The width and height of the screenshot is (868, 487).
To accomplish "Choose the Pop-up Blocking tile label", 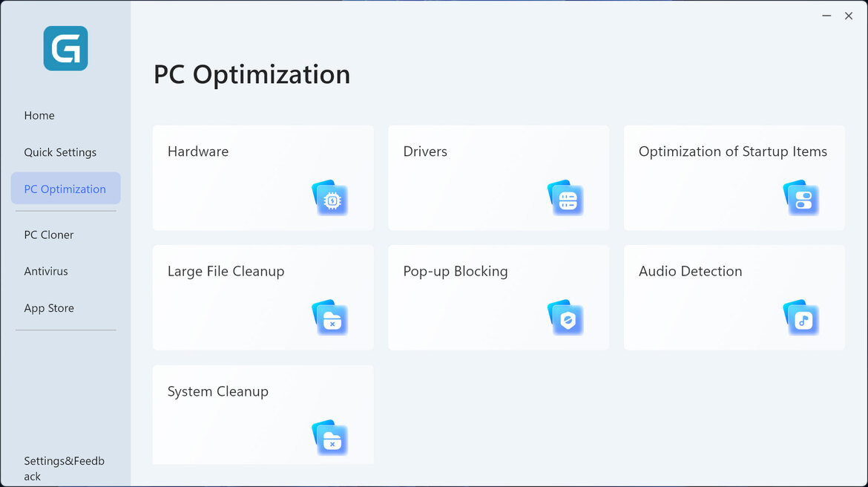I will (456, 272).
